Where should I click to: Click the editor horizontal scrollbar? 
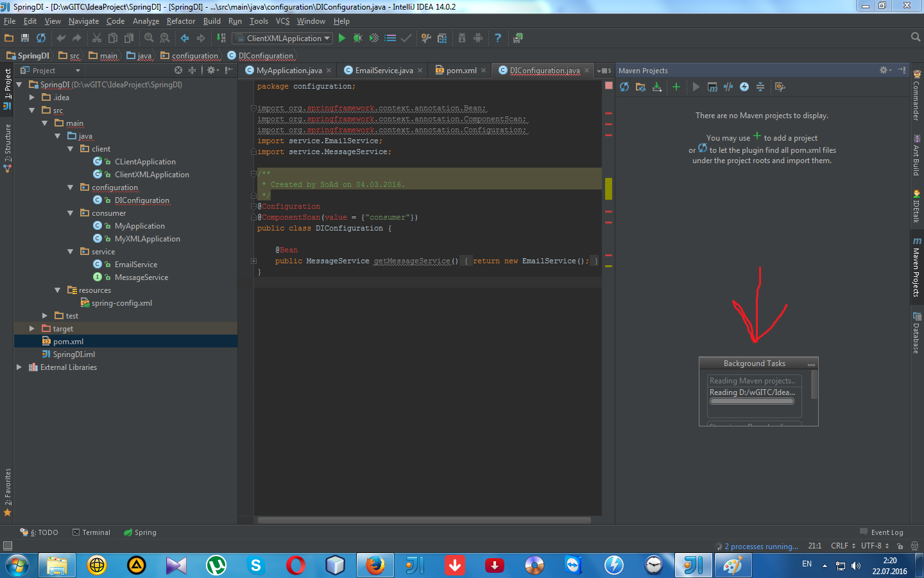point(424,520)
